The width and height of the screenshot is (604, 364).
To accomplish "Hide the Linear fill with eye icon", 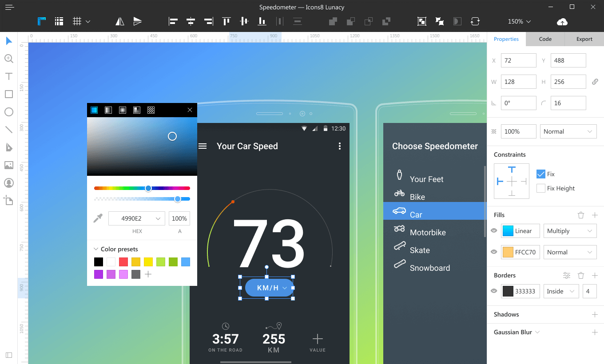I will coord(493,231).
